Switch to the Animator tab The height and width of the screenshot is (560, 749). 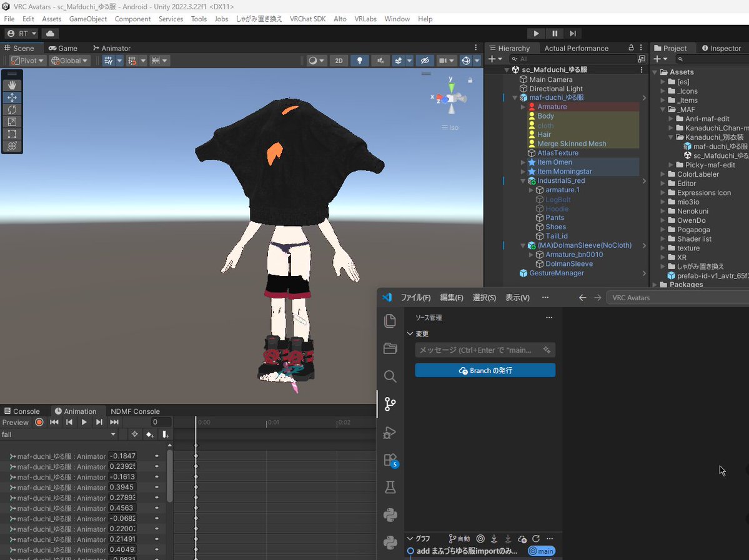tap(111, 48)
